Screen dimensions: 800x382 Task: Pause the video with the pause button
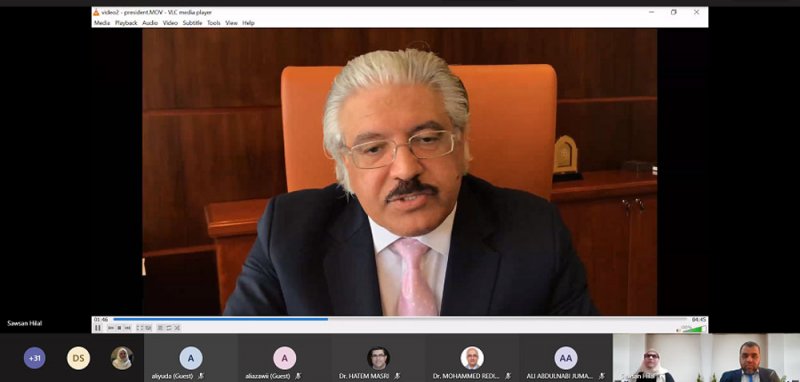[97, 328]
